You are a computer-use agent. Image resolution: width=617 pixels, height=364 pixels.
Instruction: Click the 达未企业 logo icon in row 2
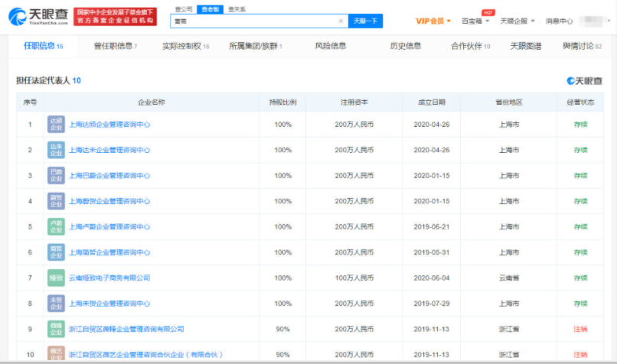coord(57,150)
